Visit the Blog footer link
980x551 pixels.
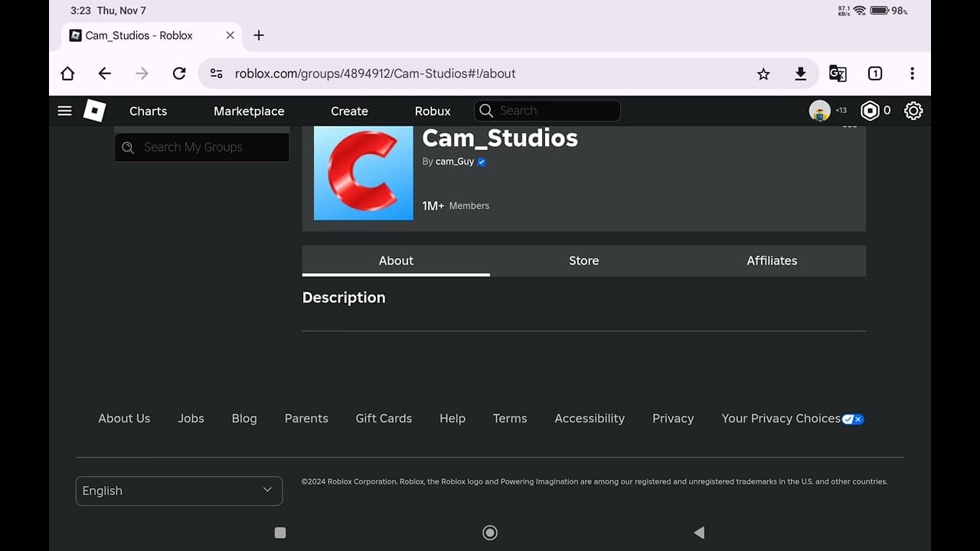244,419
